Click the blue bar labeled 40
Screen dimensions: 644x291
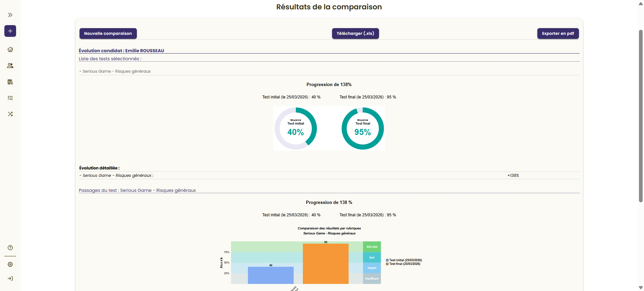coord(271,275)
